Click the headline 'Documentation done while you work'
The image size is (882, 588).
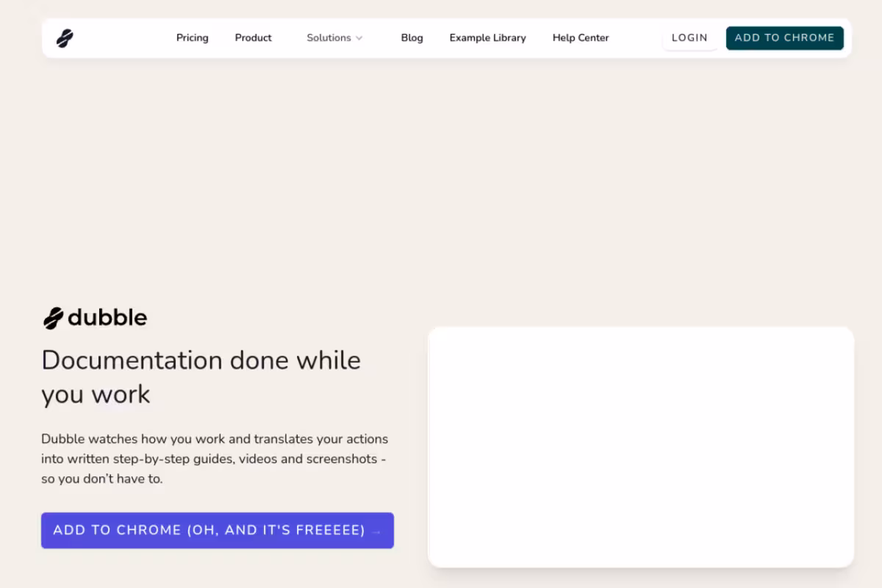(201, 377)
